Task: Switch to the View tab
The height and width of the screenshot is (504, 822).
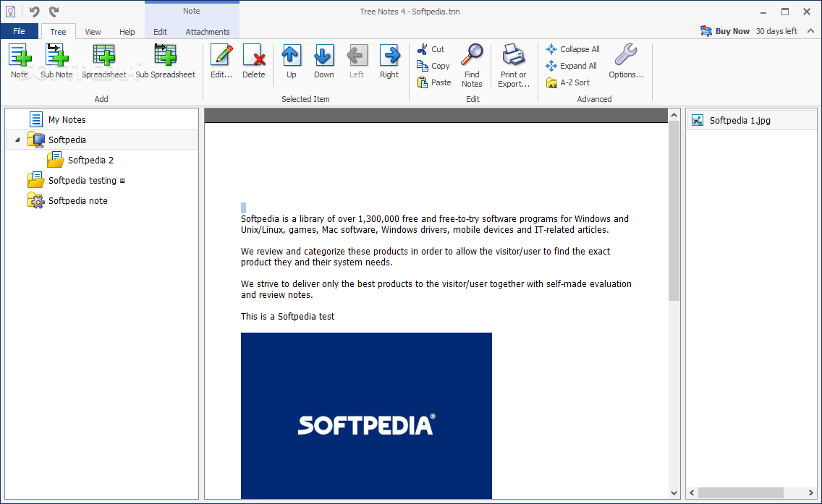Action: 93,31
